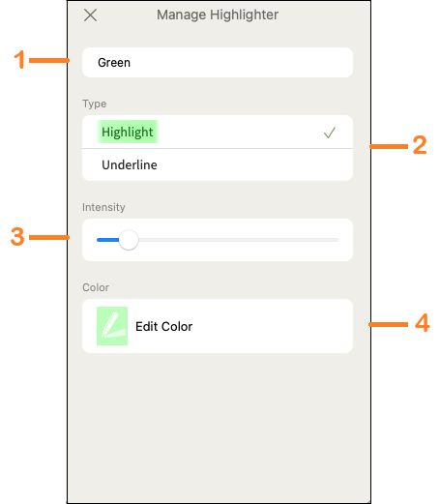Click the green highlighter pen icon
The image size is (440, 504).
click(x=112, y=326)
